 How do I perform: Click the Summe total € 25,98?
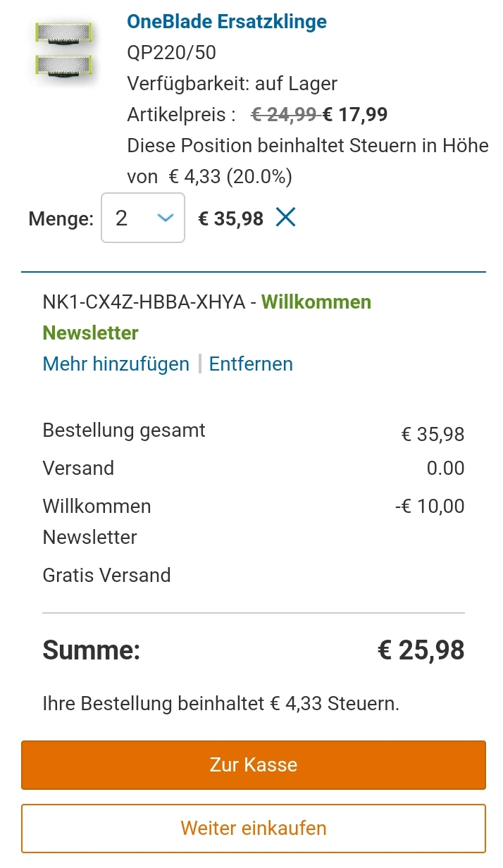(x=421, y=650)
